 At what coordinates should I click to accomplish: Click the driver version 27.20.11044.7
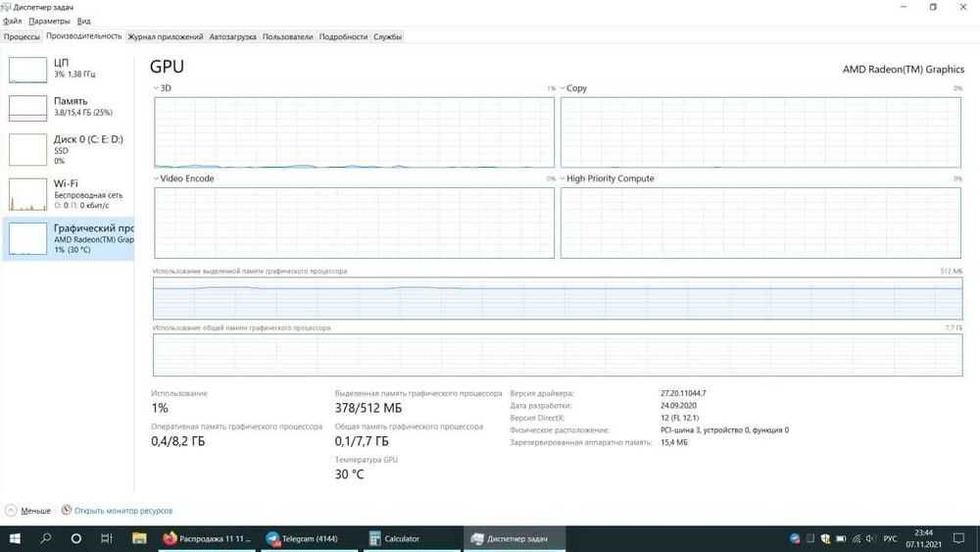pyautogui.click(x=683, y=393)
